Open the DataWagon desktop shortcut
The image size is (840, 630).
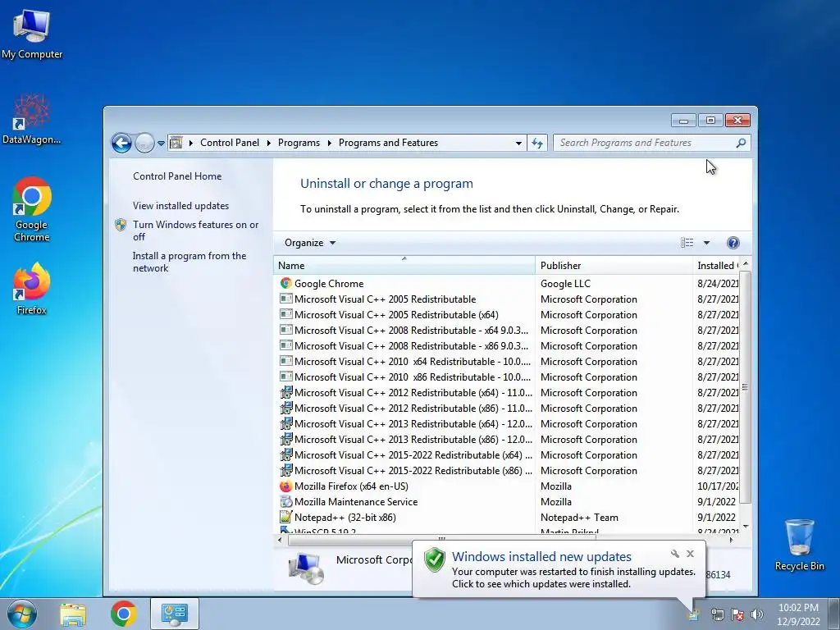pos(32,119)
